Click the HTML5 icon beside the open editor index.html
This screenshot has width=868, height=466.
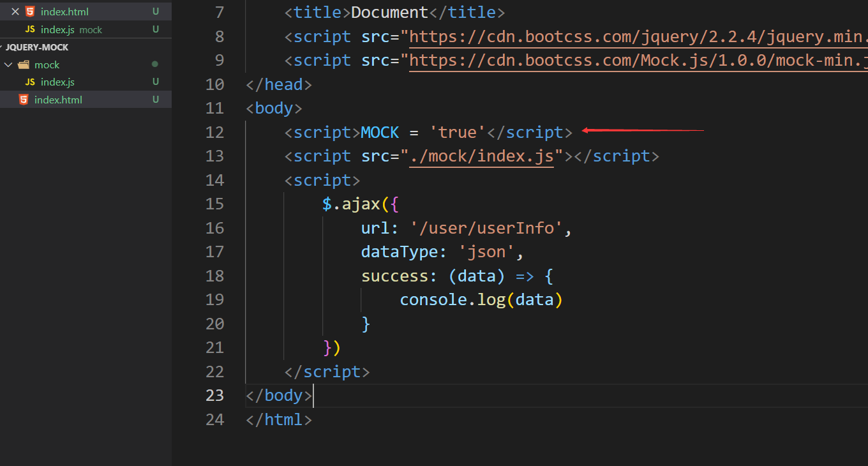pyautogui.click(x=30, y=11)
